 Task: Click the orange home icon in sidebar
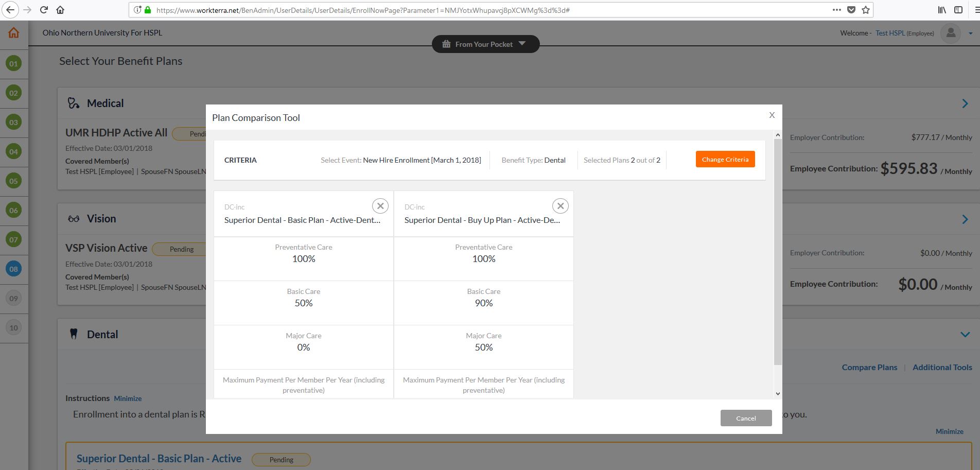[x=14, y=33]
